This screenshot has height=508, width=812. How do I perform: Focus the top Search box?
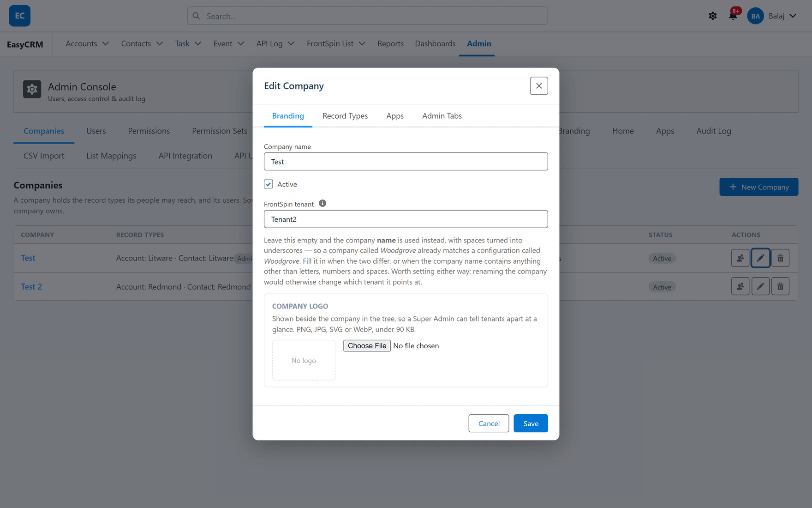367,16
